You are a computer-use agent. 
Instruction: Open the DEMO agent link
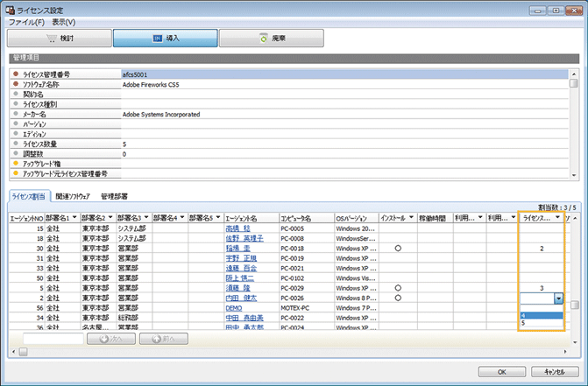(234, 308)
